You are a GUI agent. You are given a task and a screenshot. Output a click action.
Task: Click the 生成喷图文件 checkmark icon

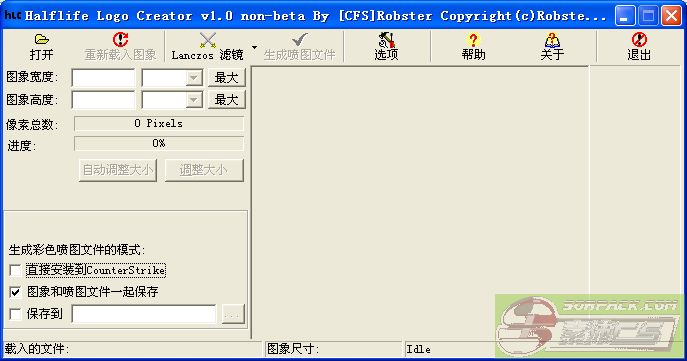300,39
